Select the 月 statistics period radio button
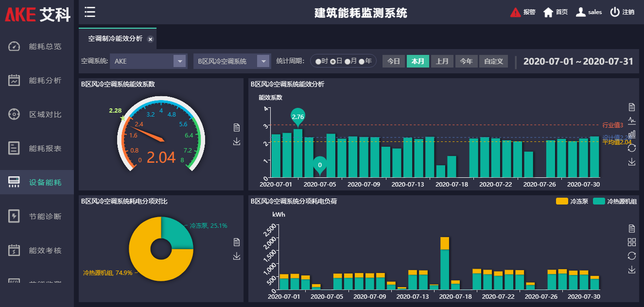 point(347,61)
